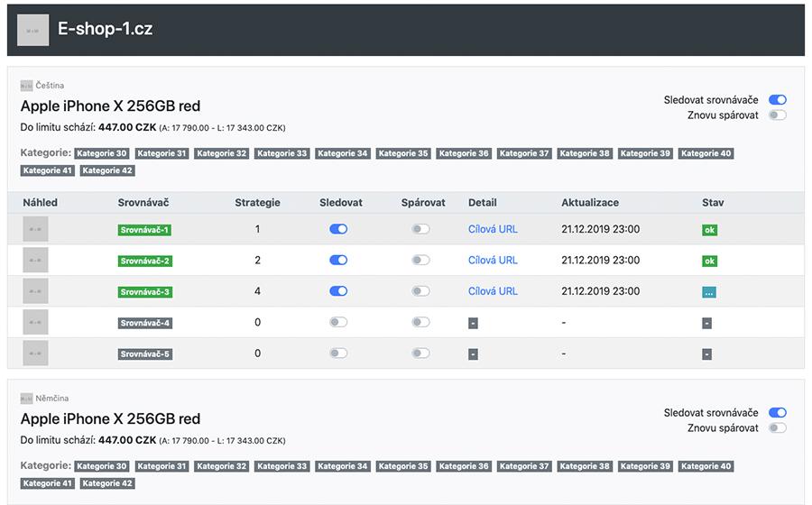The height and width of the screenshot is (505, 812).
Task: Select Kategorie 40 tag in Čeština section
Action: pos(706,153)
